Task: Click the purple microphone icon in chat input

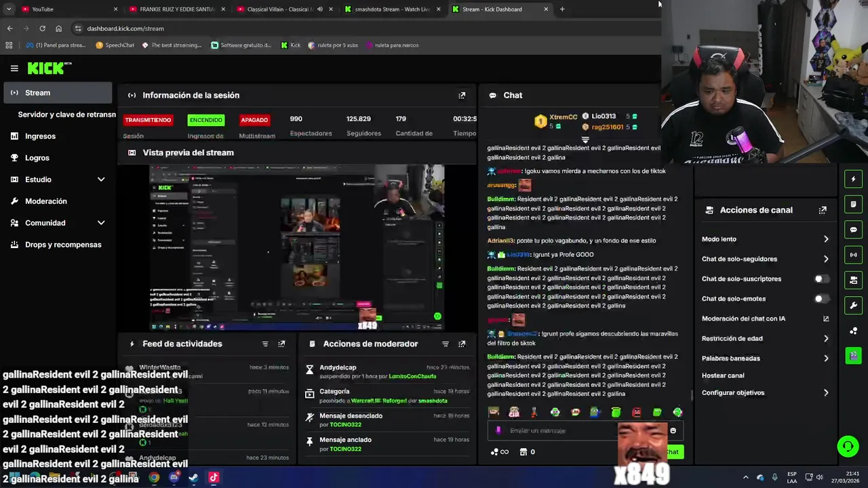Action: 498,430
